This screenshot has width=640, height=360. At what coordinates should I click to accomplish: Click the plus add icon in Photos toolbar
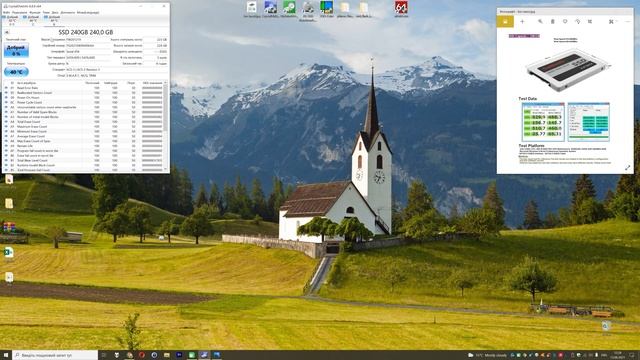click(522, 22)
